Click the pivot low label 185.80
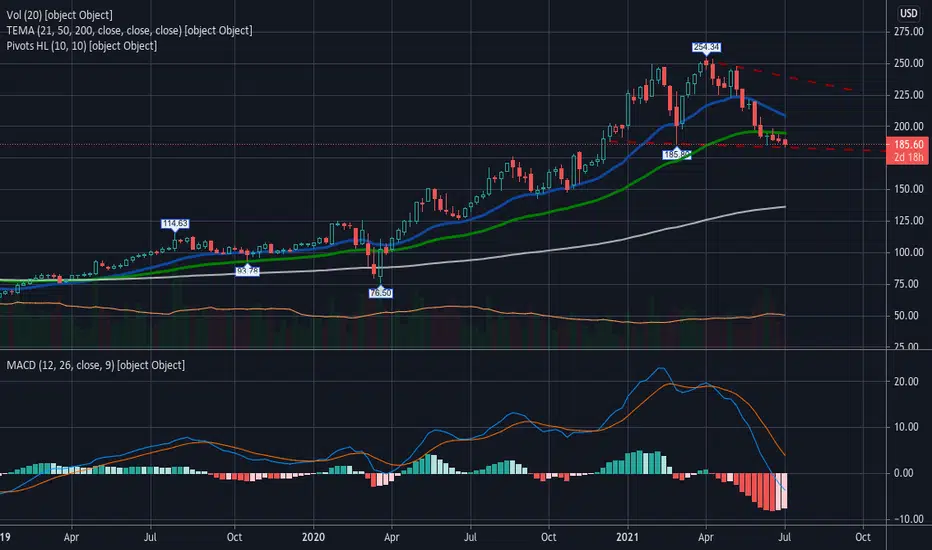Viewport: 932px width, 550px height. click(x=677, y=155)
